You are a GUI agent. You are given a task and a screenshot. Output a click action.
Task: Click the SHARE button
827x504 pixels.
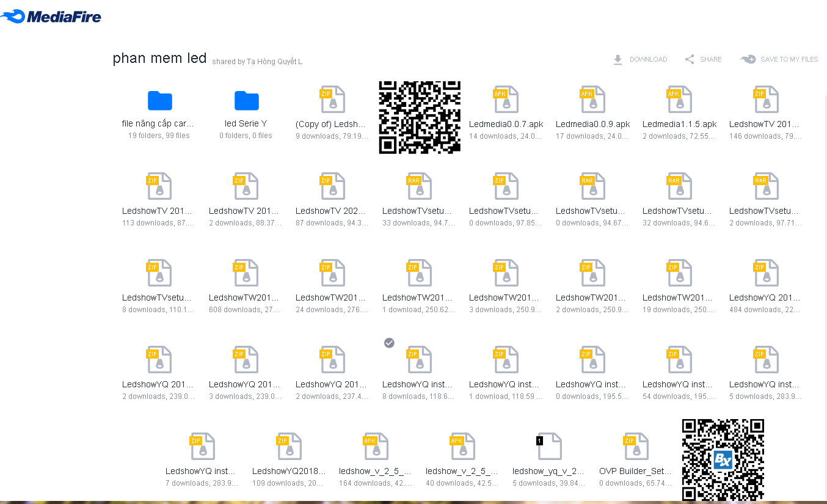click(703, 59)
